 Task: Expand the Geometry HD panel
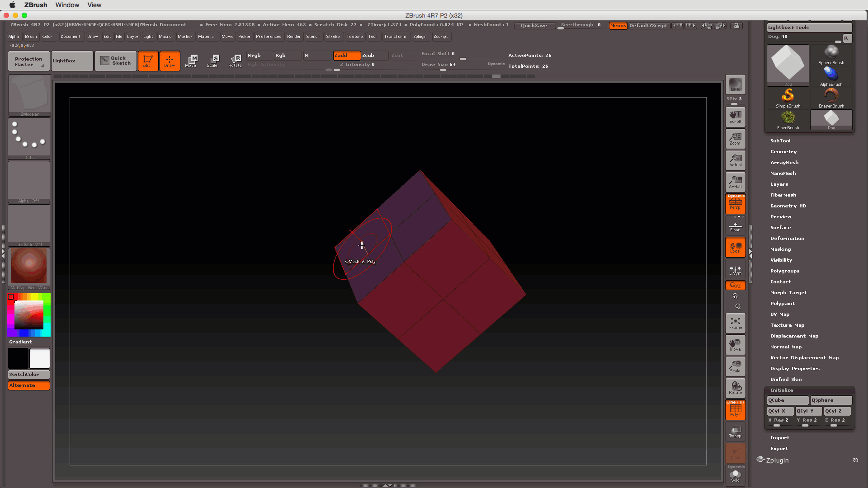coord(788,206)
